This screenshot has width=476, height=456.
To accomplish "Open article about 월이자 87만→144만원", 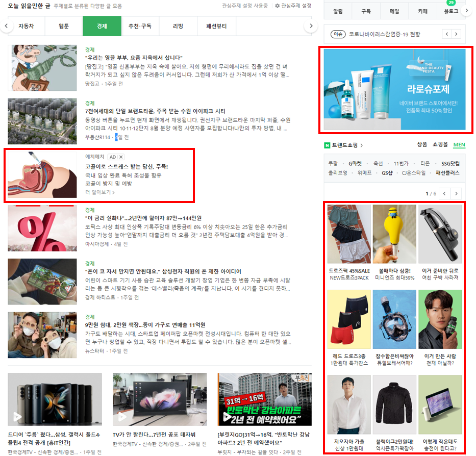I will click(143, 218).
